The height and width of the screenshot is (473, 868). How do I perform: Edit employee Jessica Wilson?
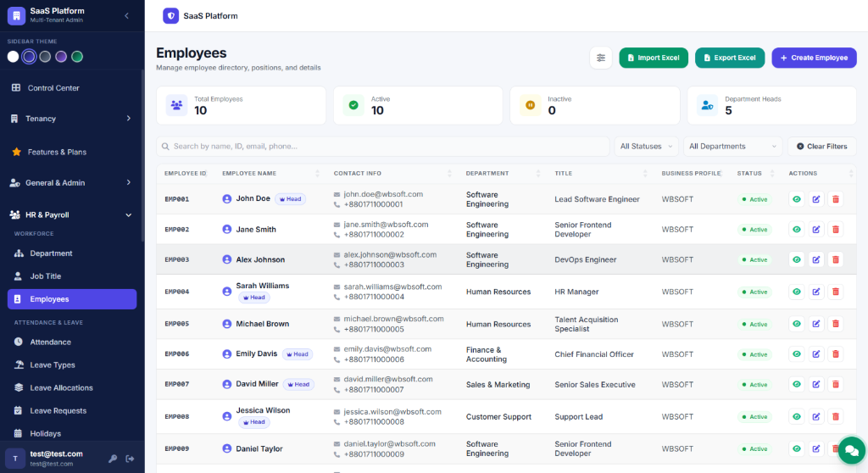point(816,416)
